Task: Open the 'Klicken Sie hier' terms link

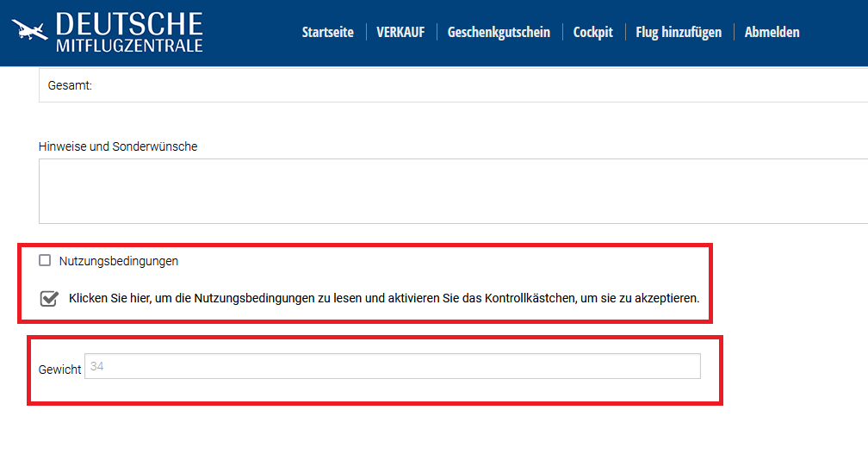Action: coord(258,299)
